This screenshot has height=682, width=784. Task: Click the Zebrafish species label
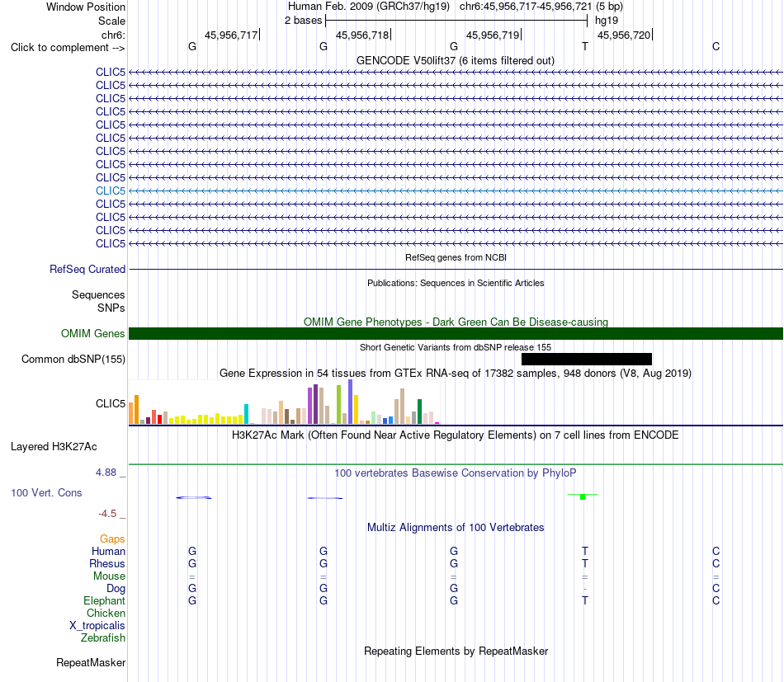103,638
